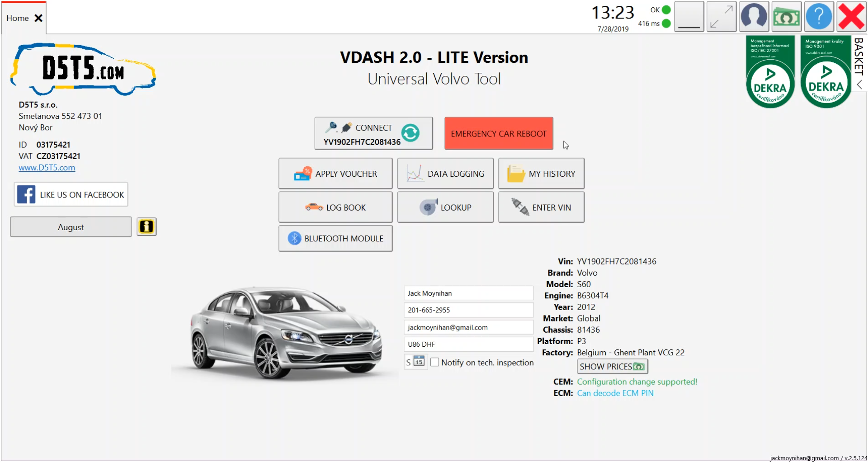
Task: Click the U86 DHF plate field
Action: (468, 344)
